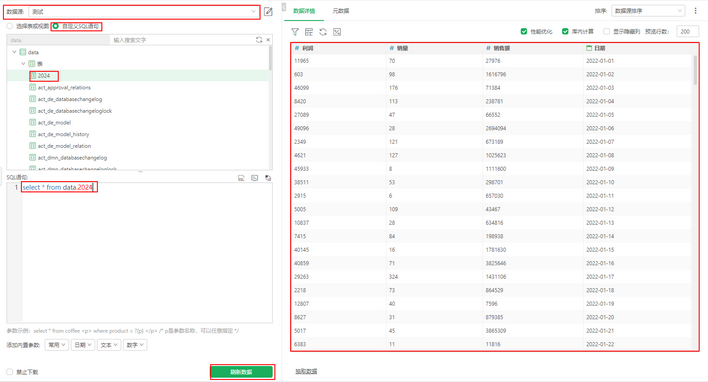Open the 排序 dropdown
The height and width of the screenshot is (382, 708).
click(648, 10)
